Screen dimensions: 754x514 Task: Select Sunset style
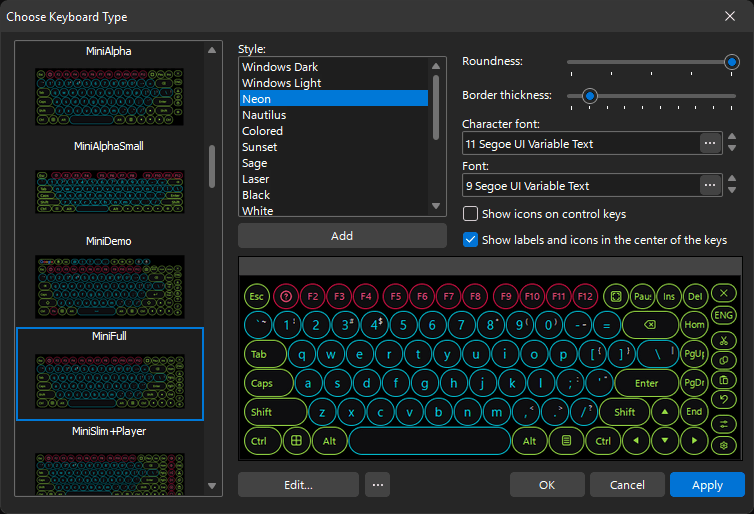(x=334, y=147)
